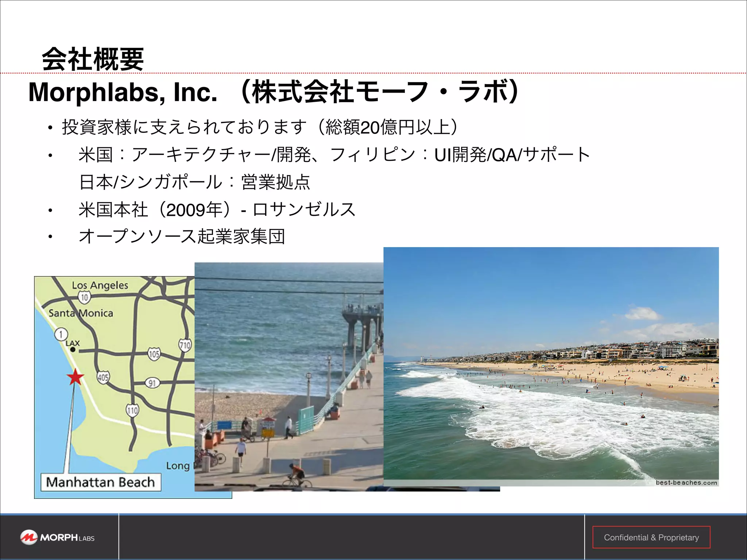This screenshot has height=560, width=747.
Task: Click the bullet about 総額20億円以上
Action: [x=260, y=127]
